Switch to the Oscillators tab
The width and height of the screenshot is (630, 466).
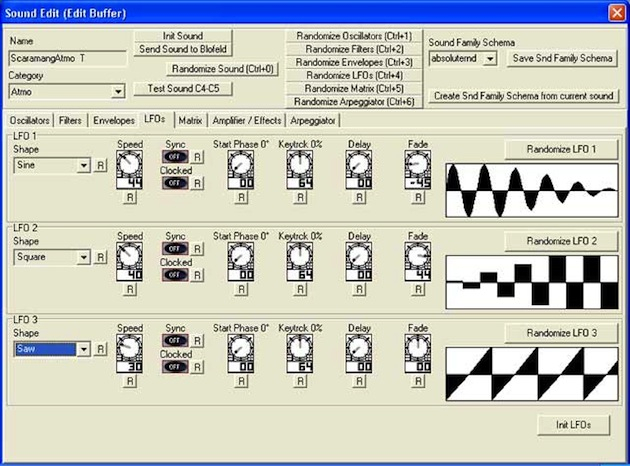(29, 120)
